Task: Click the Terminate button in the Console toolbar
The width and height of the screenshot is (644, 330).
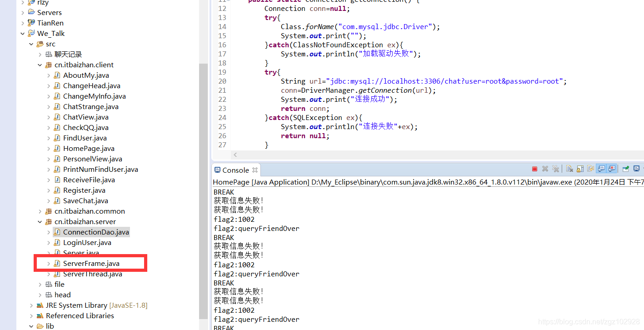Action: click(535, 169)
